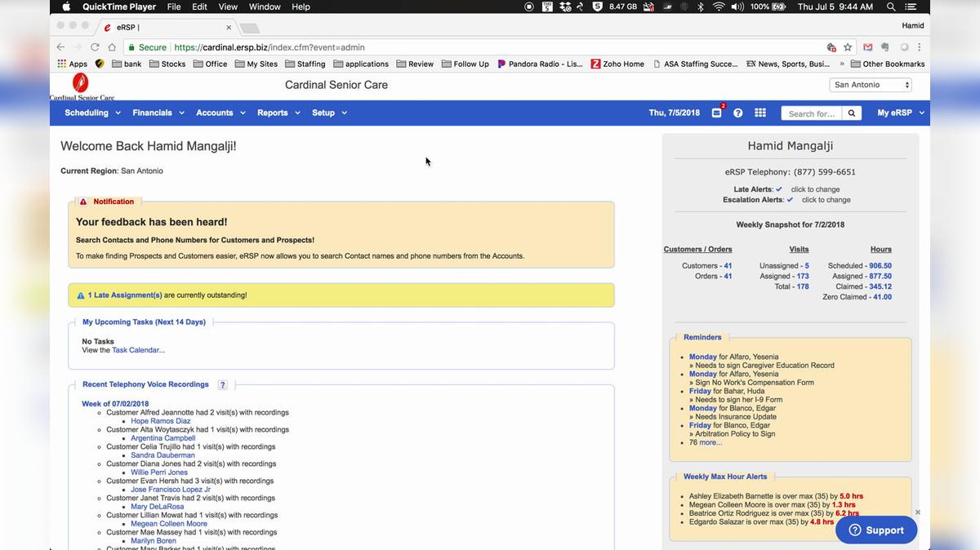
Task: Open the Reports menu
Action: (273, 113)
